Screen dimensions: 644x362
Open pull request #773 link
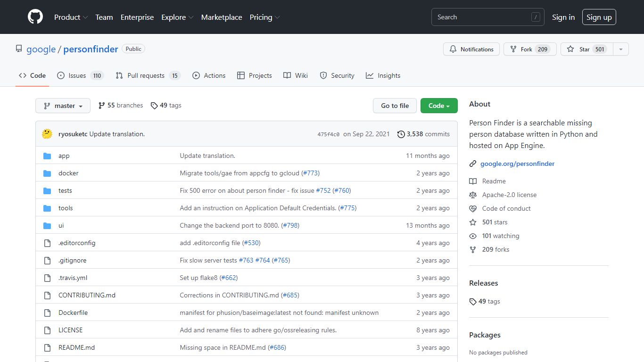tap(311, 173)
